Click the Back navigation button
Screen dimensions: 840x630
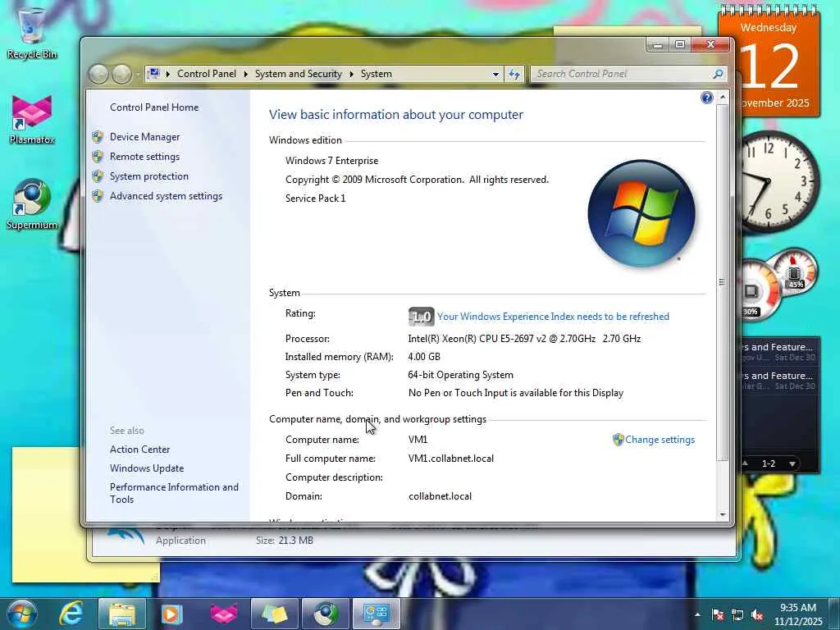(x=98, y=74)
